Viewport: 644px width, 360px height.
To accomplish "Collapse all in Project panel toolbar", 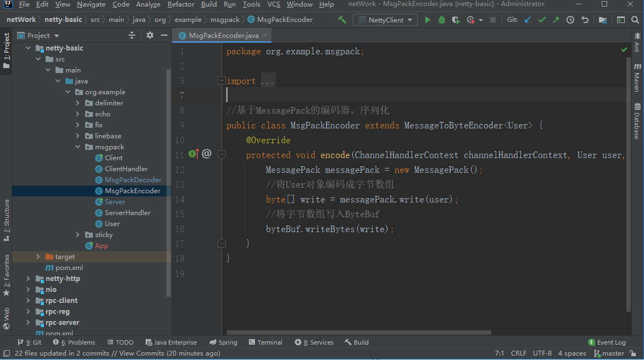I will (x=132, y=35).
